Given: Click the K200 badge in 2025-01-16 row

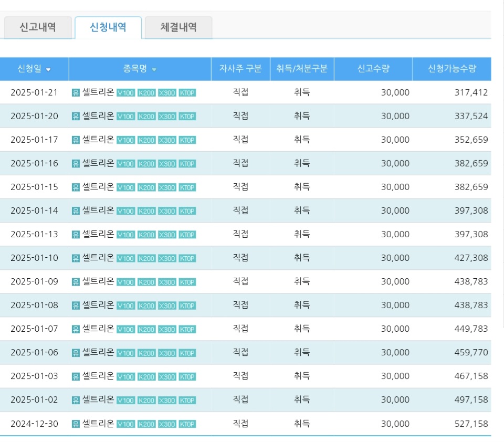Looking at the screenshot, I should (146, 164).
